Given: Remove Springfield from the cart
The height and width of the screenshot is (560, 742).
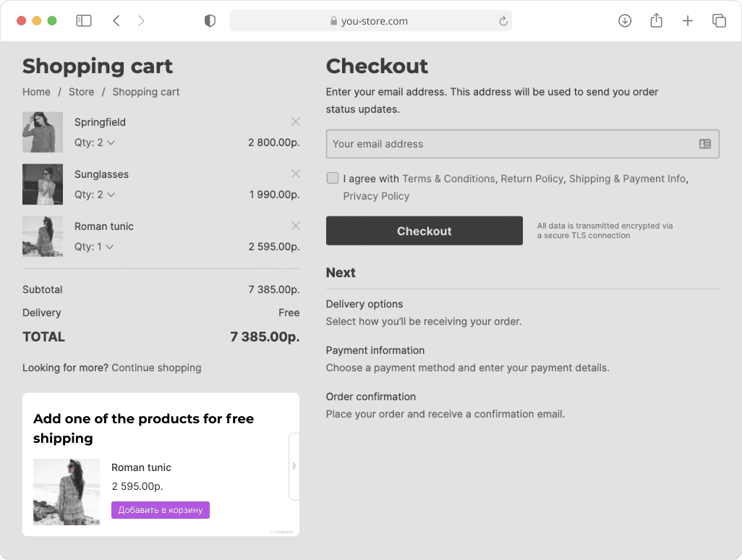Looking at the screenshot, I should (x=295, y=122).
